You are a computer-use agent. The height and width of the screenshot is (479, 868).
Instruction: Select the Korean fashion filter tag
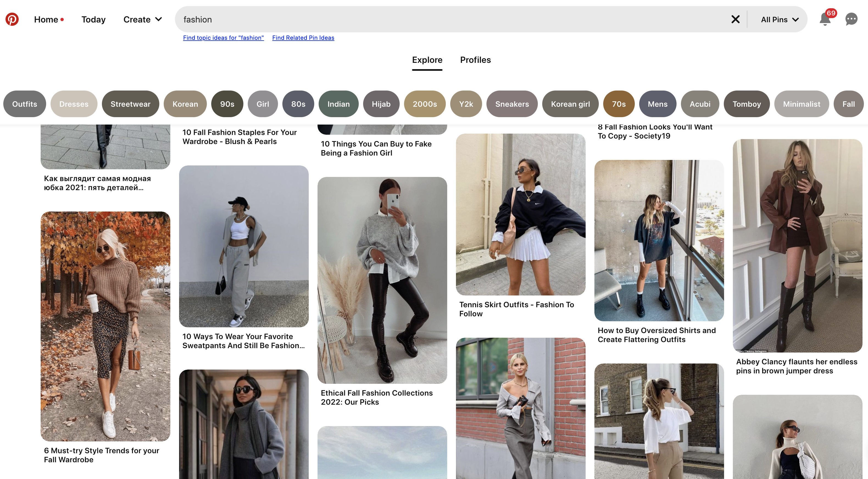click(185, 103)
